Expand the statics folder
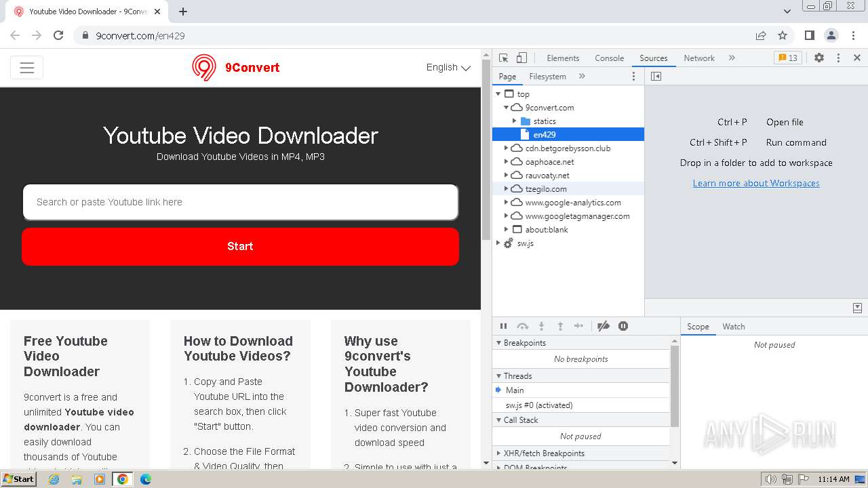This screenshot has height=488, width=868. 515,121
